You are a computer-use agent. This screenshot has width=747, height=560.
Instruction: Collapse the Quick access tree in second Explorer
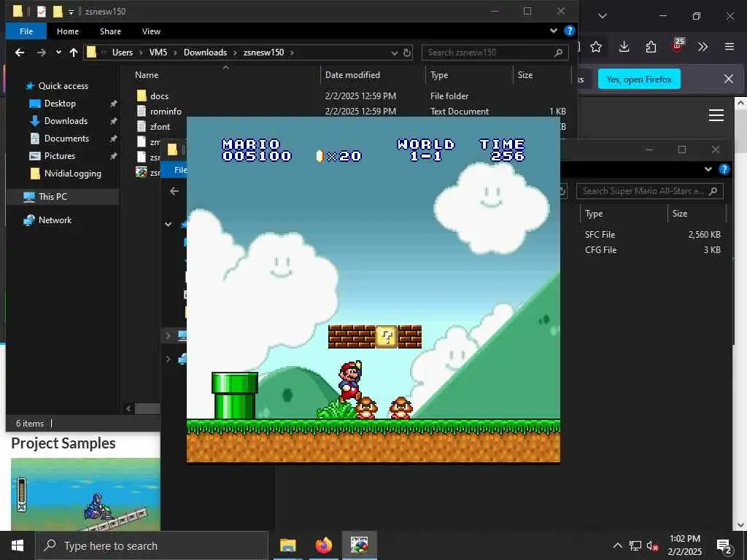pos(169,224)
